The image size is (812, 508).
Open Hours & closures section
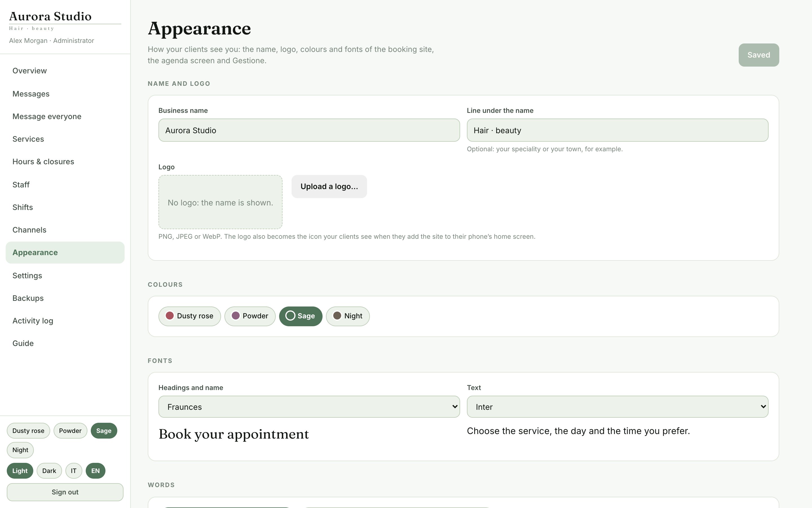coord(65,162)
